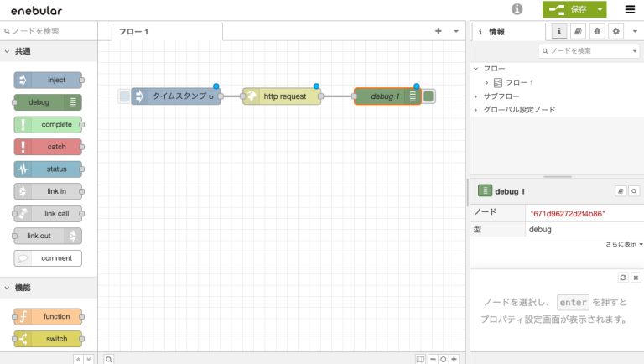
Task: Click the search magnifier beside debug 1 title
Action: tap(634, 191)
